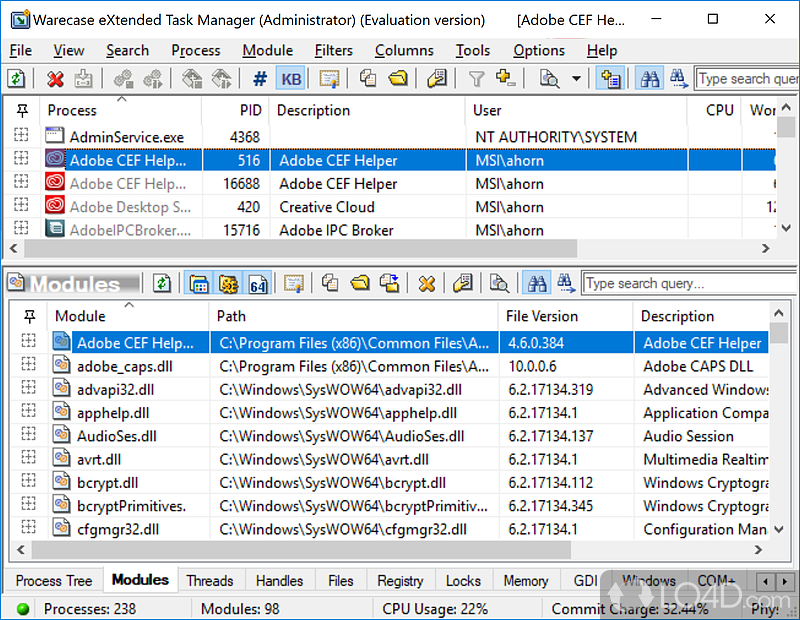Click the tab strip scroll-left arrow
800x620 pixels.
(765, 581)
